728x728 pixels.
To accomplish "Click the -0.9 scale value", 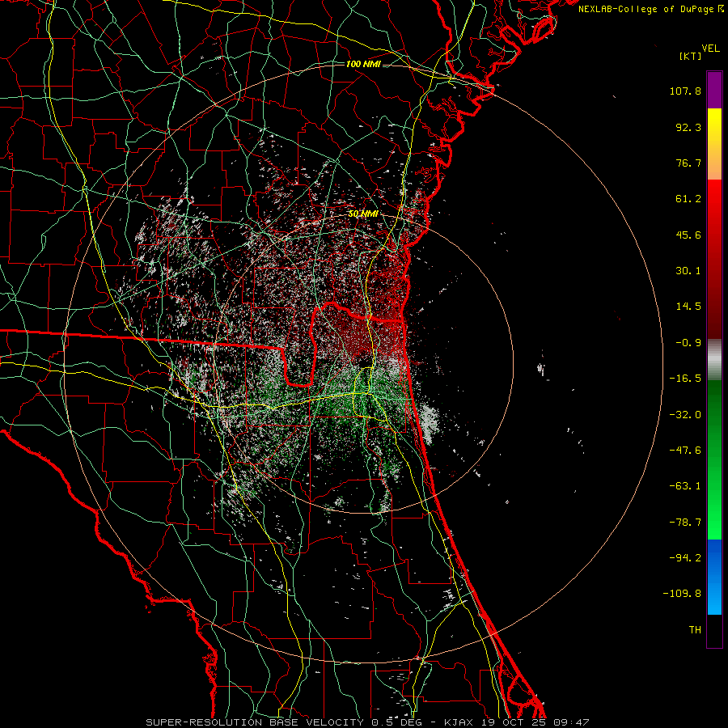I will pos(688,343).
